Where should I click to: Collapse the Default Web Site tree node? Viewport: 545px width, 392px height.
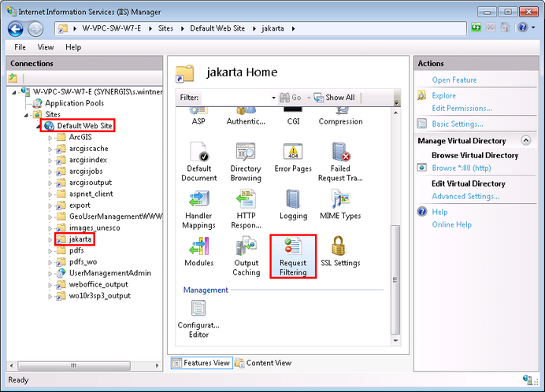coord(39,126)
